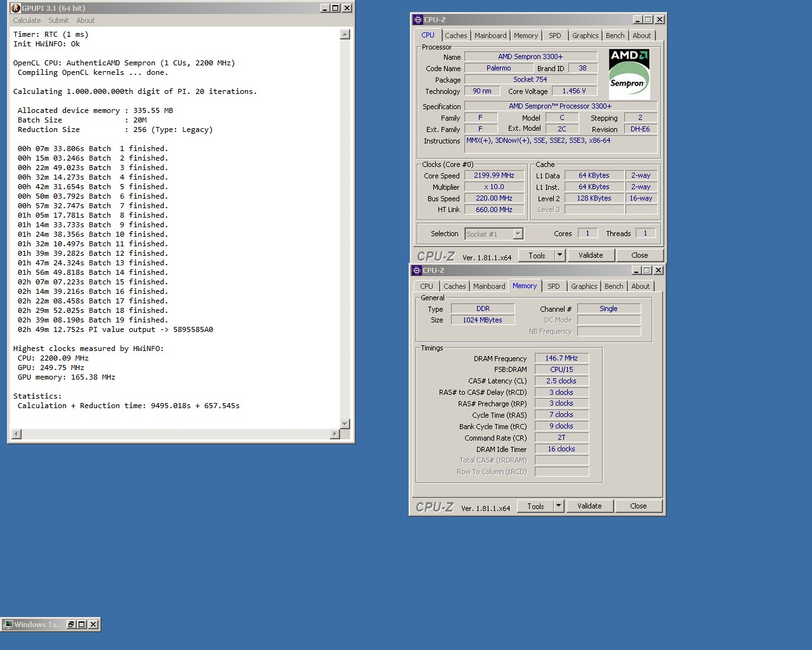The width and height of the screenshot is (812, 650).
Task: Open Mainboard tab in lower CPU-Z window
Action: click(489, 286)
